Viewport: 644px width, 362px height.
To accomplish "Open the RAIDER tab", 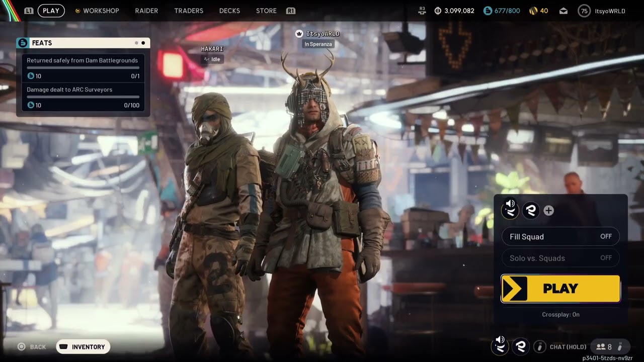I will click(x=146, y=11).
